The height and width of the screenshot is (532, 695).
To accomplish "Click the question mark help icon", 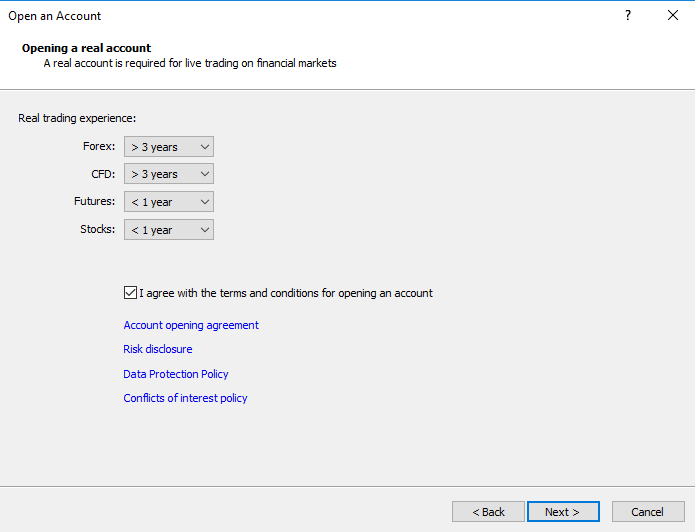I will [x=628, y=16].
